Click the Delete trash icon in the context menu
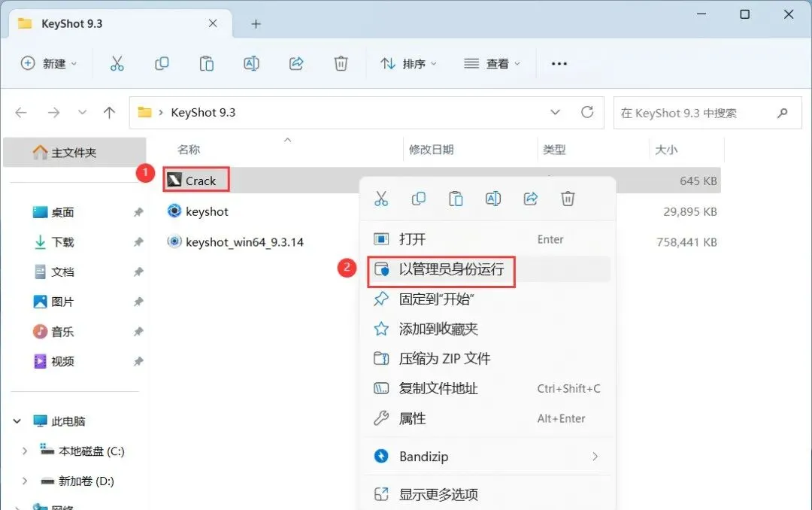 click(x=568, y=199)
